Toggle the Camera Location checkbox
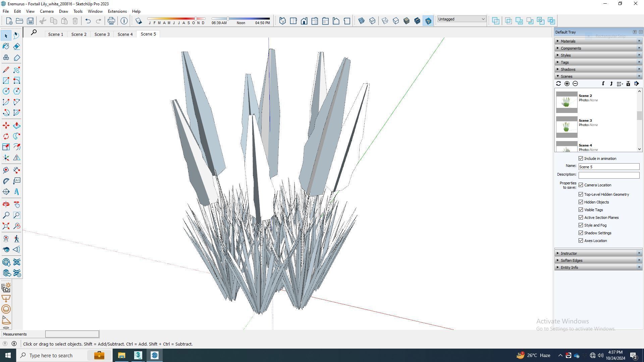This screenshot has height=362, width=644. 581,185
